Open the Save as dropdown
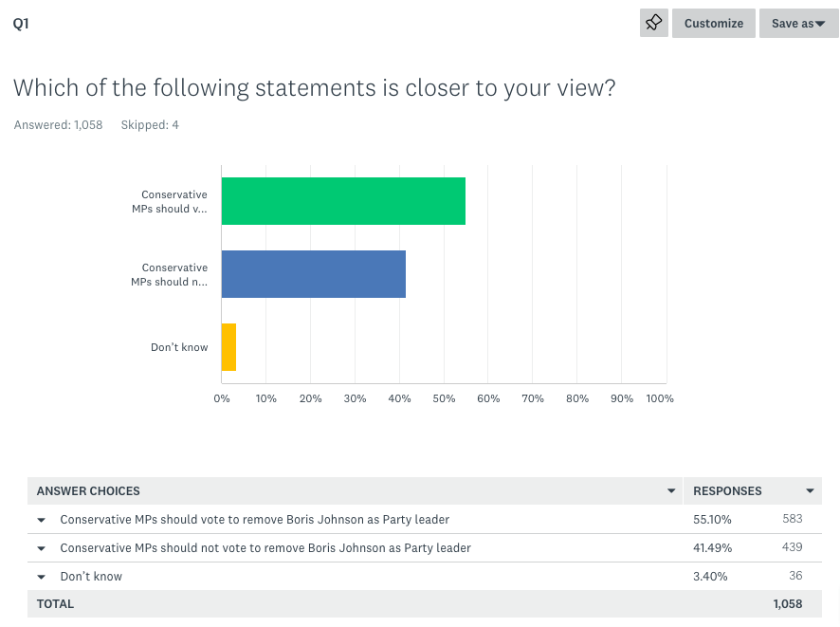Viewport: 840px width, 627px height. pyautogui.click(x=797, y=24)
